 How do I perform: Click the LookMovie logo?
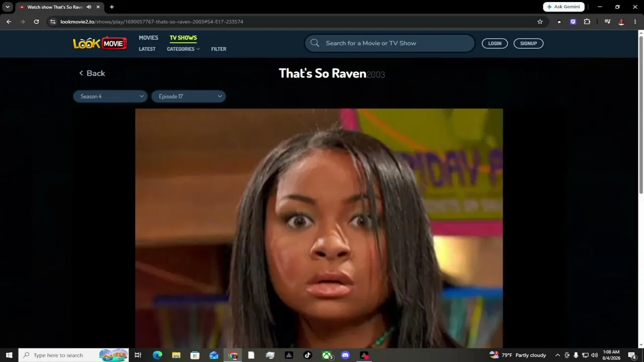click(x=100, y=43)
